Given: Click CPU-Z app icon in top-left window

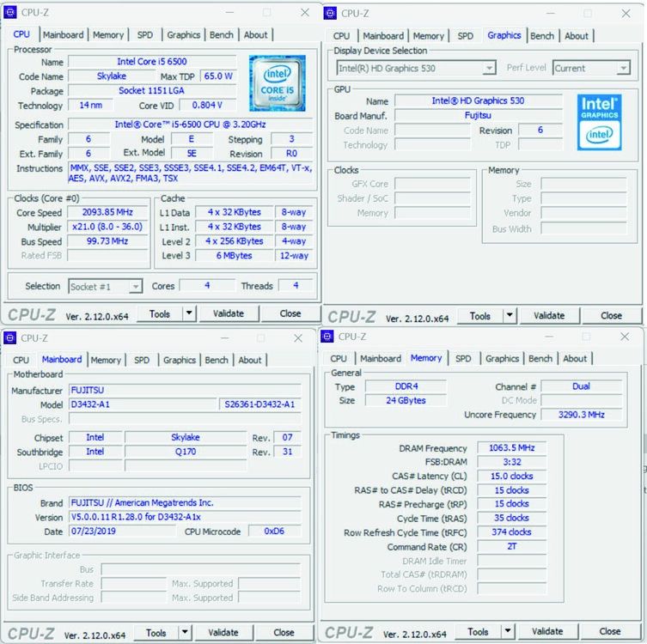Looking at the screenshot, I should (10, 12).
